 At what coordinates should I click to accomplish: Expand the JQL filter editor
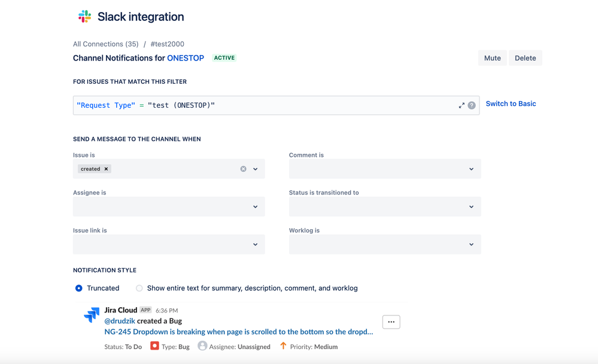click(x=462, y=105)
